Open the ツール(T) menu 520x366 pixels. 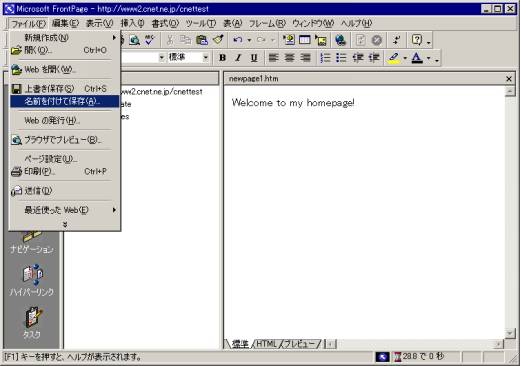pos(201,23)
